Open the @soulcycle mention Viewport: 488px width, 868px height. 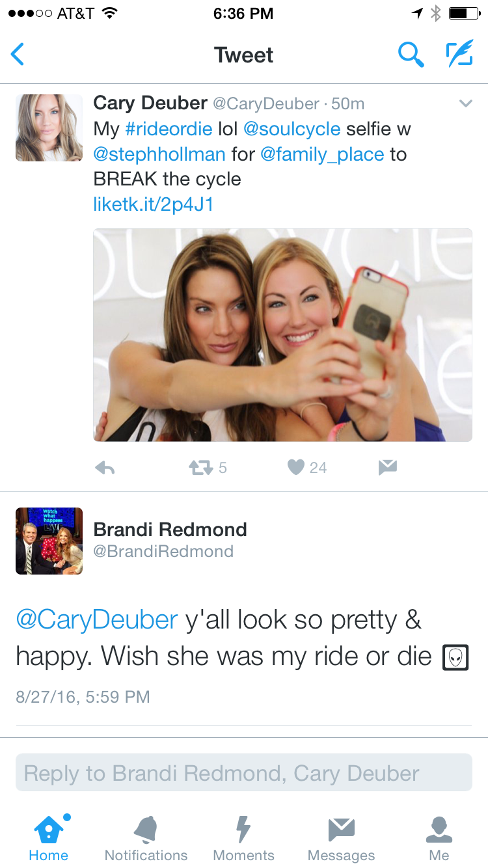(291, 129)
